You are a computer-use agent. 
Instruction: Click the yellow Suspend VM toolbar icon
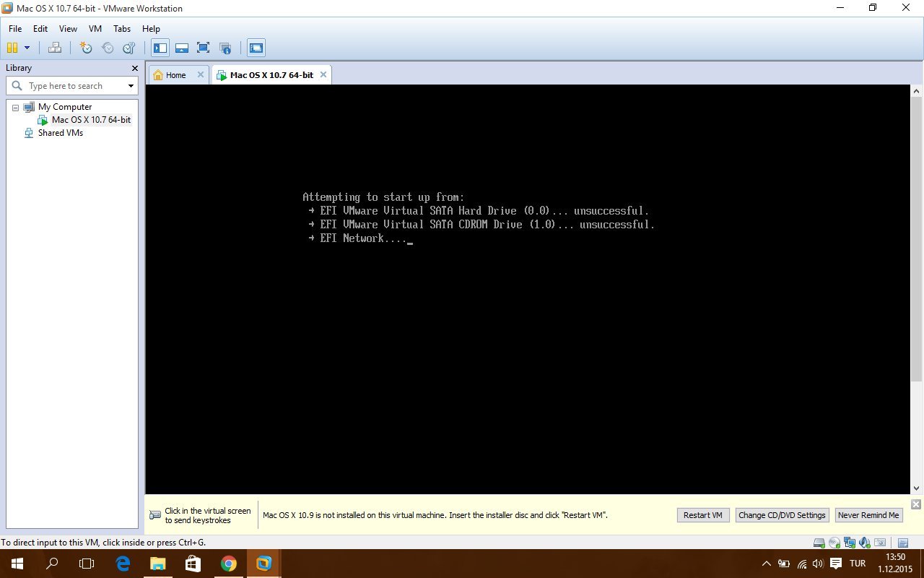click(x=12, y=48)
